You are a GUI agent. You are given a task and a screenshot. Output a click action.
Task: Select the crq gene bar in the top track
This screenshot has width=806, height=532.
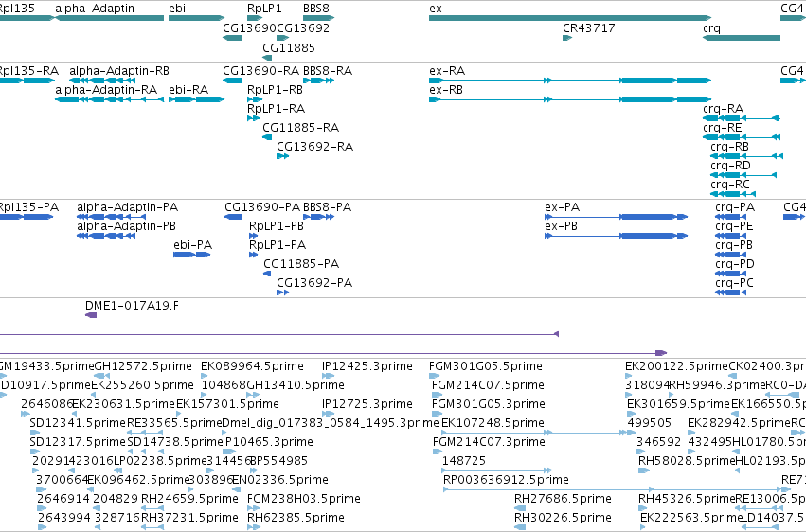(742, 38)
